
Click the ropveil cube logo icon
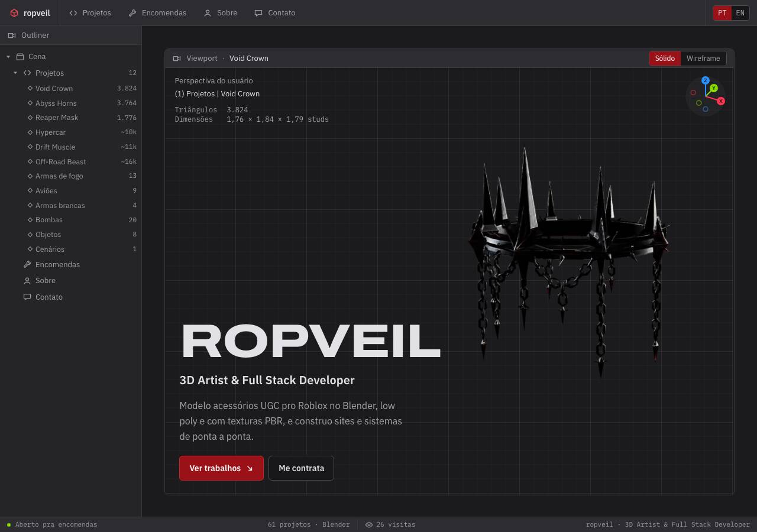(x=14, y=13)
